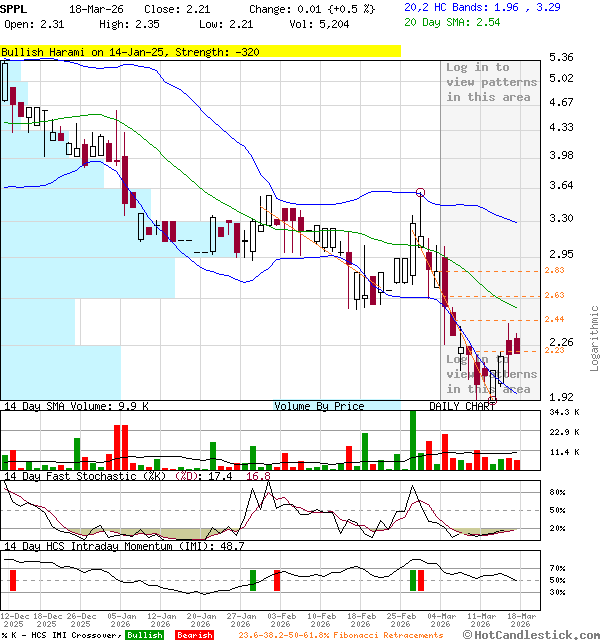The image size is (600, 640).
Task: Click the leftmost red IMI crossover bar
Action: 13,580
